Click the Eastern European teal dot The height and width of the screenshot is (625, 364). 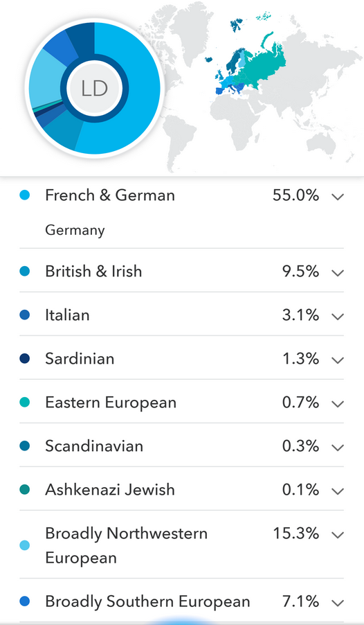tap(25, 403)
